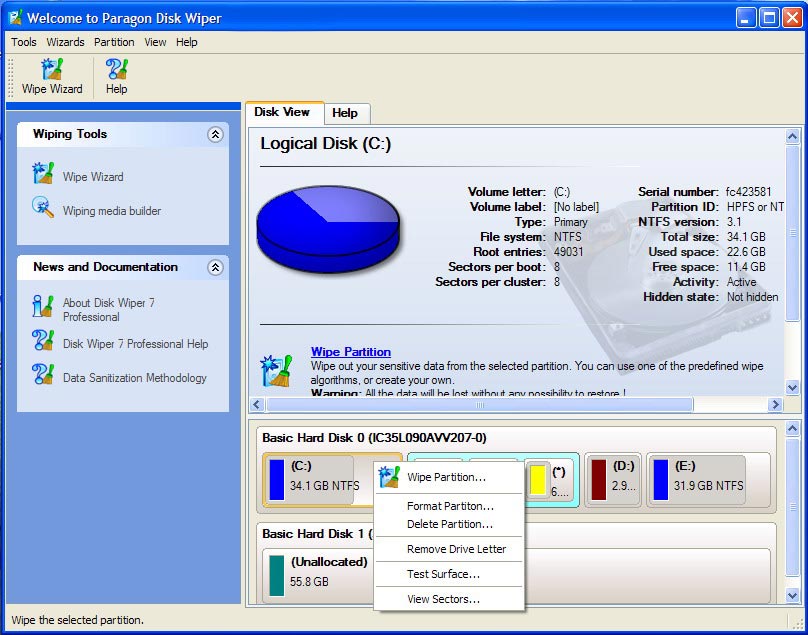Collapse the Wiping Tools panel
This screenshot has height=635, width=808.
[215, 134]
